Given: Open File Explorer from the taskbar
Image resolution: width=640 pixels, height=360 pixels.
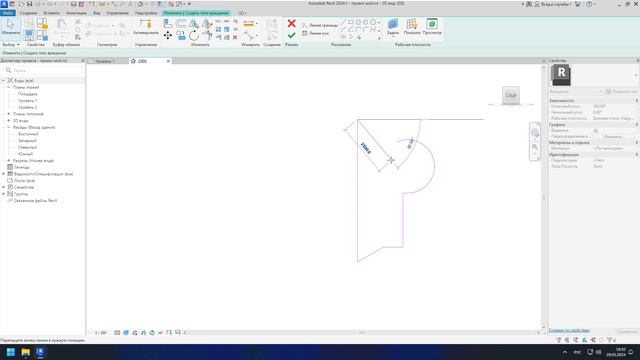Looking at the screenshot, I should (x=25, y=352).
